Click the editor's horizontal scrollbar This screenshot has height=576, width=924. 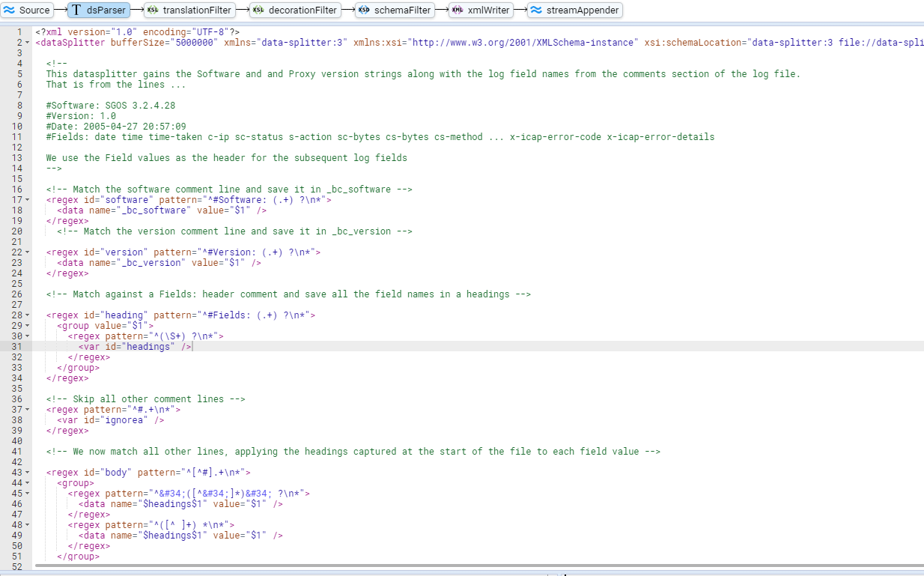tap(449, 566)
